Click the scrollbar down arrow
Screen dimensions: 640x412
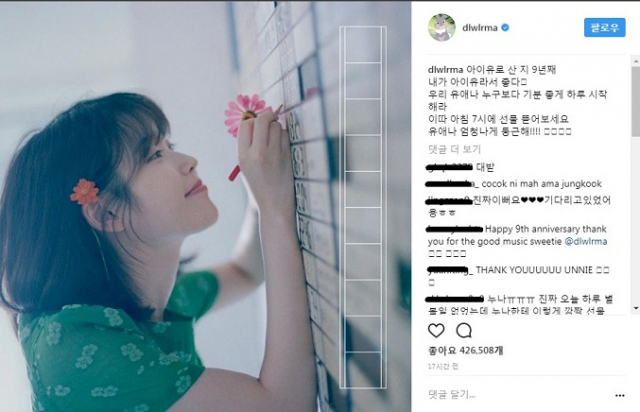tap(636, 308)
